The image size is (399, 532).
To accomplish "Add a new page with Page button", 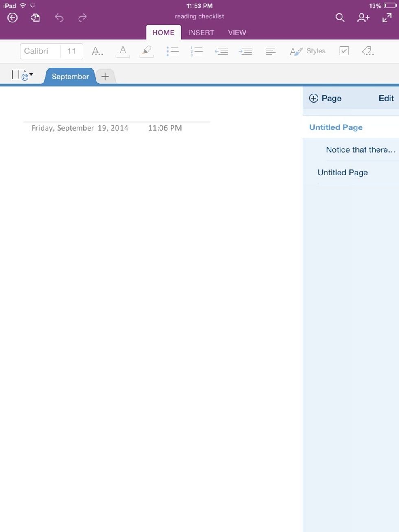I will [325, 98].
